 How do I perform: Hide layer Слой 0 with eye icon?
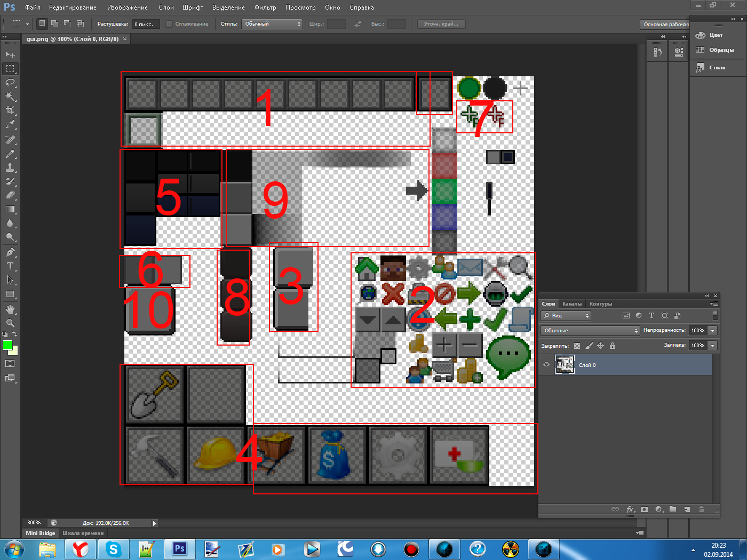(546, 365)
